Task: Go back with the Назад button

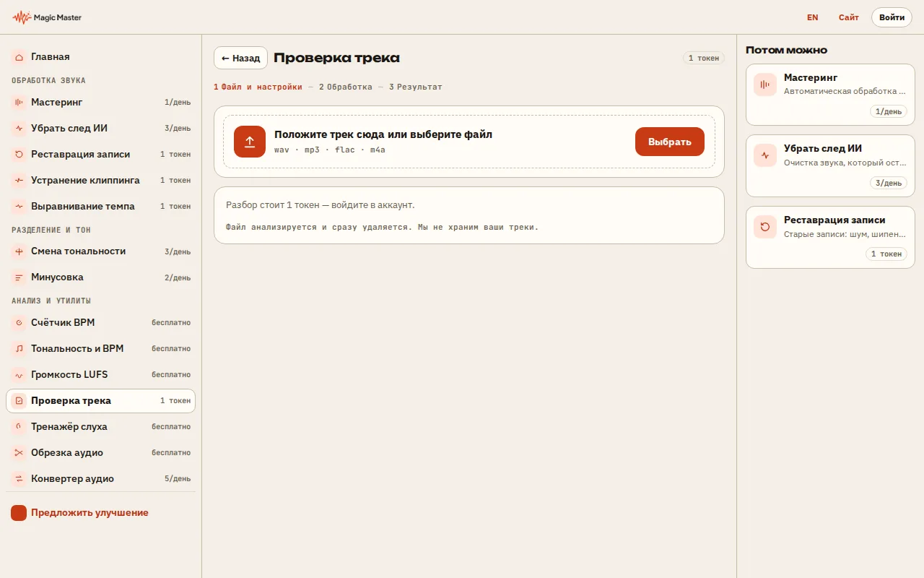Action: tap(240, 58)
